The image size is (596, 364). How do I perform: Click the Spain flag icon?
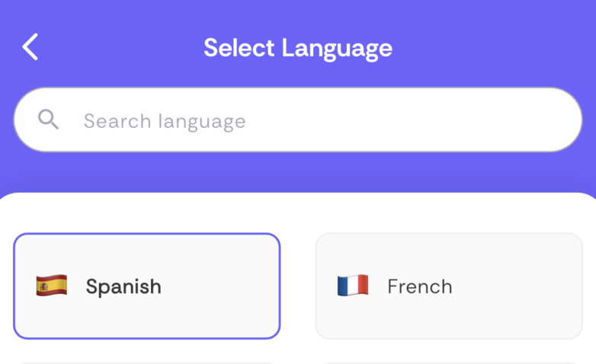pos(52,286)
